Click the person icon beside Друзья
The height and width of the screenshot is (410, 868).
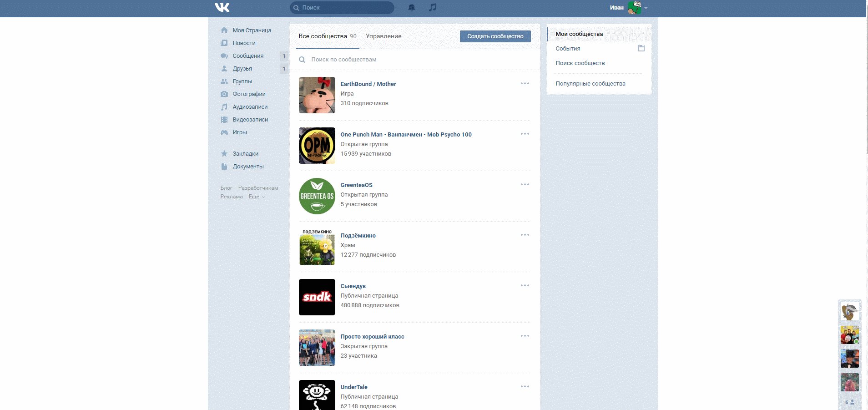224,68
